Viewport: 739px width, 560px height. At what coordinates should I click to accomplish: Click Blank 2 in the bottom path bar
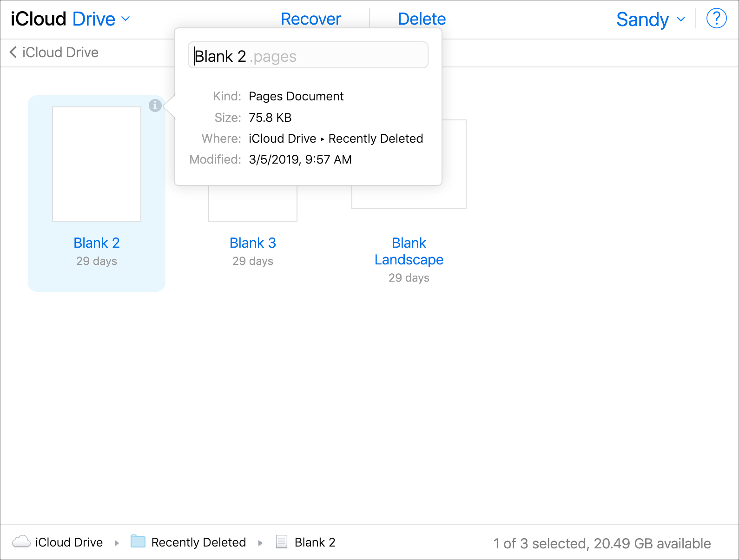[315, 542]
